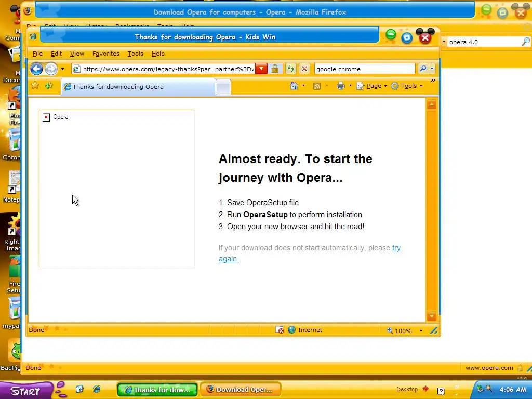The width and height of the screenshot is (532, 399).
Task: Click the IE icon in Kids Win title bar
Action: point(33,36)
